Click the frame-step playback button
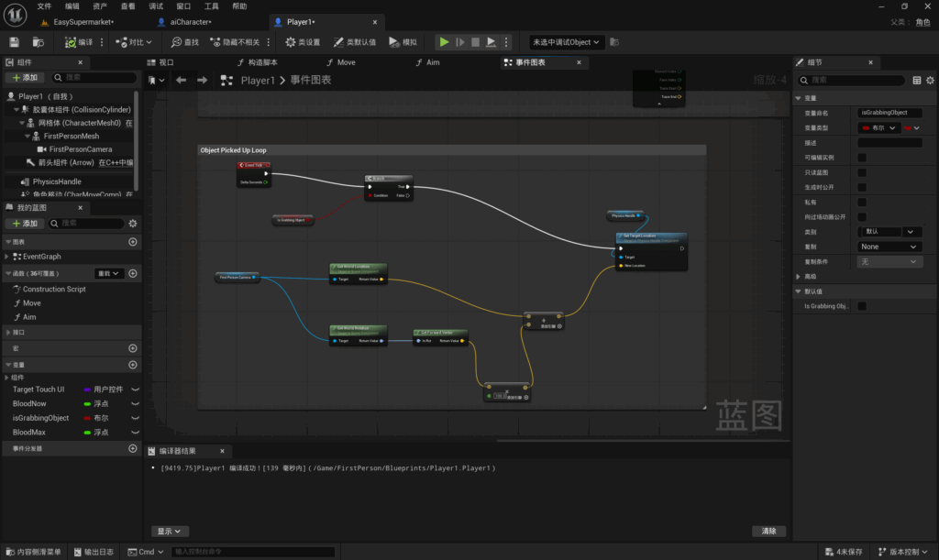The image size is (939, 560). click(460, 42)
